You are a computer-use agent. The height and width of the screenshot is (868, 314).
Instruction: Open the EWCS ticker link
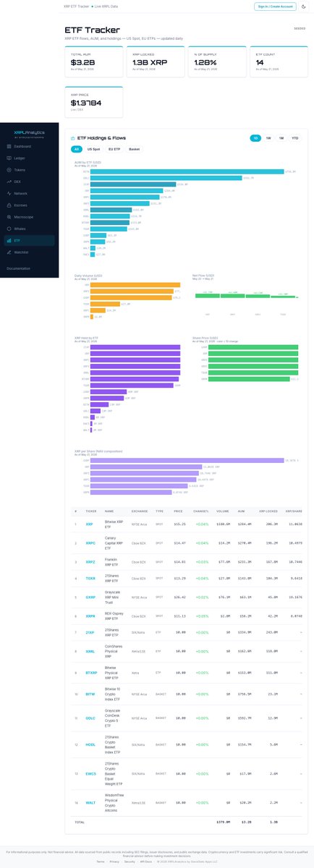90,773
